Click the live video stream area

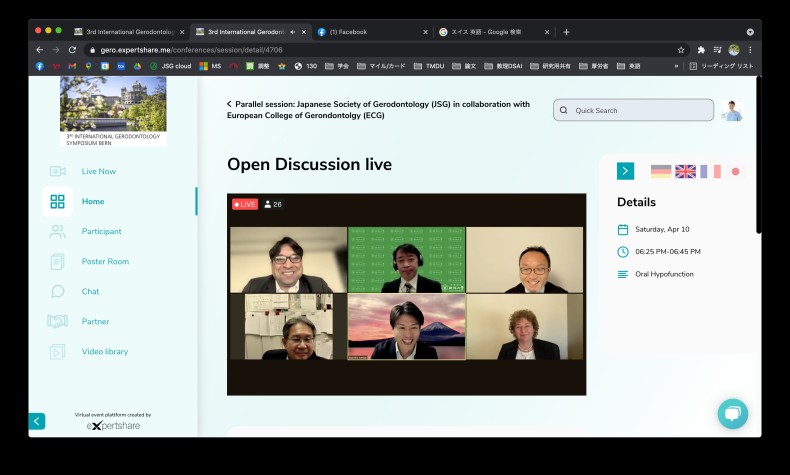click(x=407, y=295)
